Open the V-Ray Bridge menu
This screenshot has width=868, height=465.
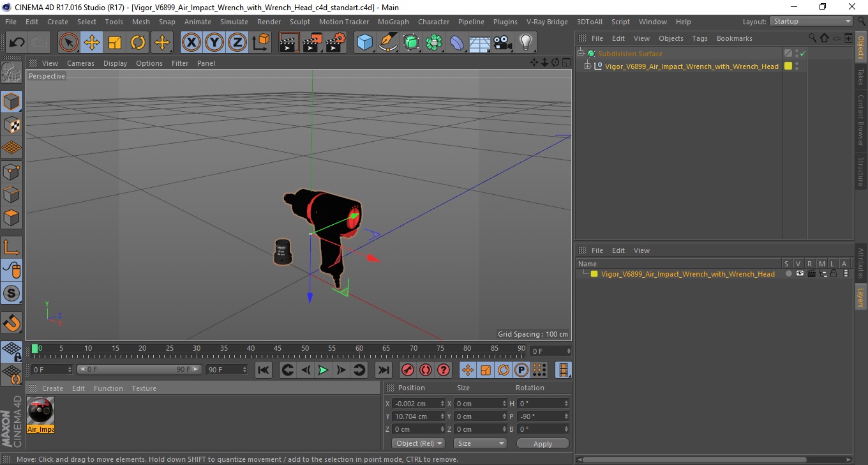[x=547, y=22]
